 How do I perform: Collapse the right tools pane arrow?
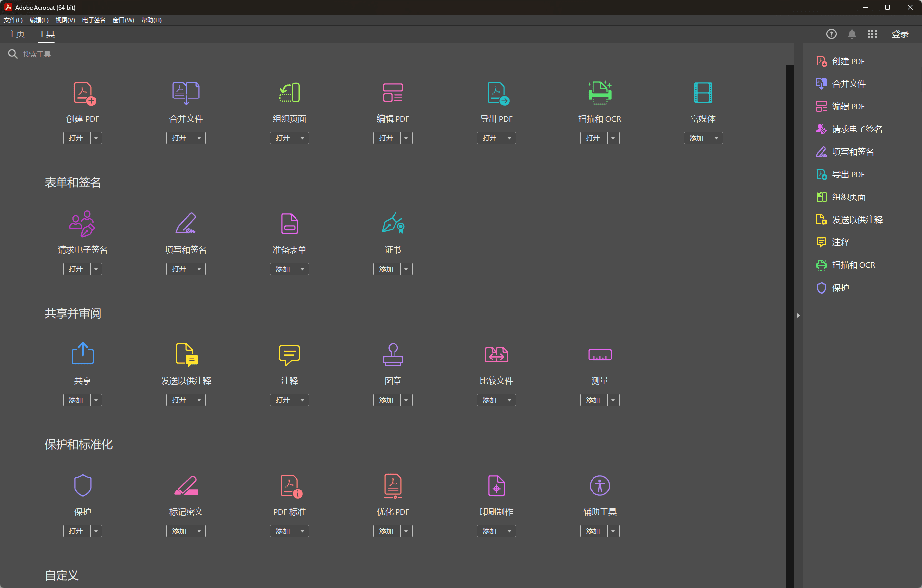point(798,315)
